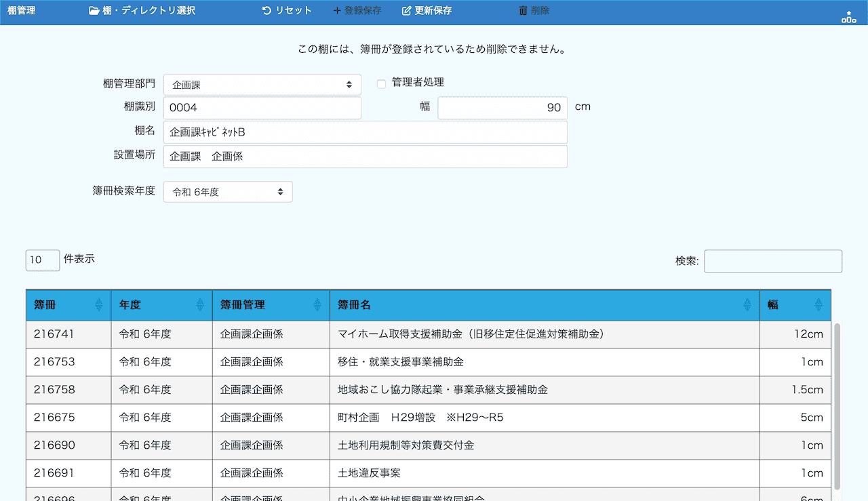868x501 pixels.
Task: Enable the 管理者処理 checkbox
Action: click(x=381, y=84)
